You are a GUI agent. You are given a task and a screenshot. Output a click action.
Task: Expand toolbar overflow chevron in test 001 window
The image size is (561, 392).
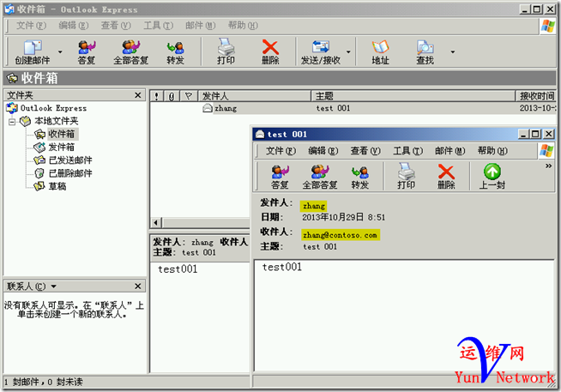pyautogui.click(x=548, y=166)
